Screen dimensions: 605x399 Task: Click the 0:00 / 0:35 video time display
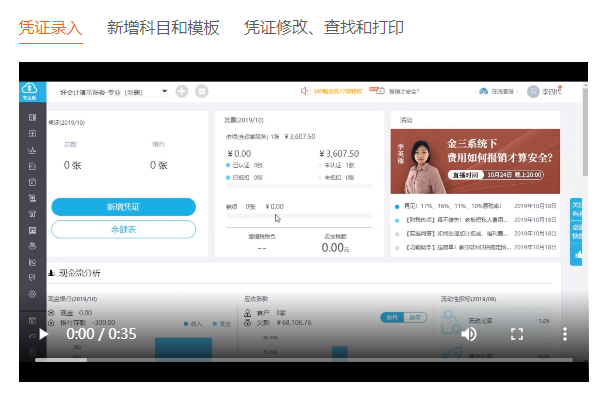point(101,334)
